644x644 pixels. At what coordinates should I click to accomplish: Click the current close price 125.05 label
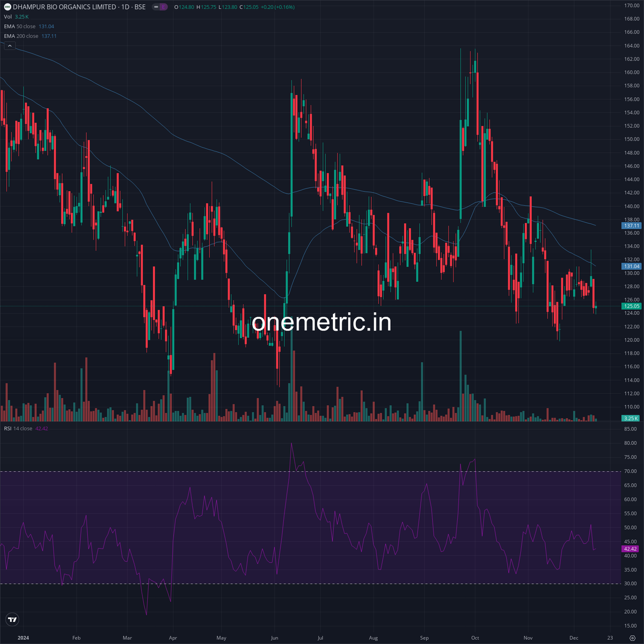(631, 306)
